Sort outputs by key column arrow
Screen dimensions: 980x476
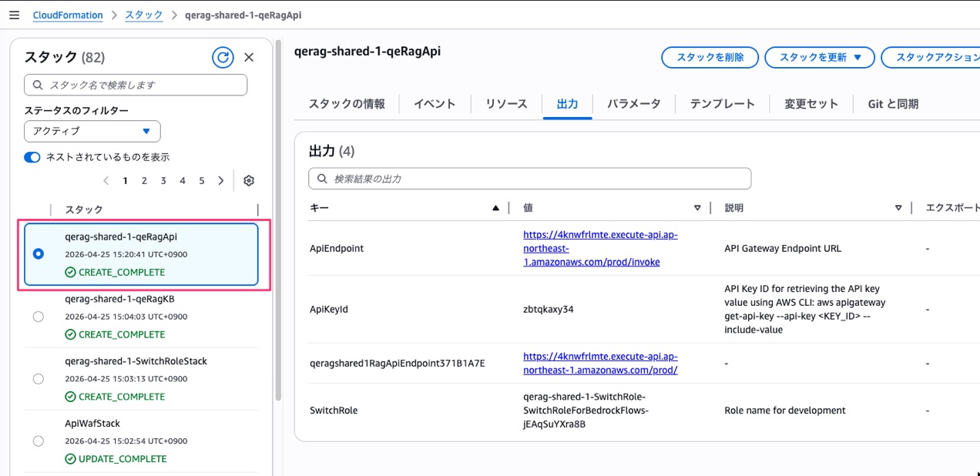[x=495, y=208]
